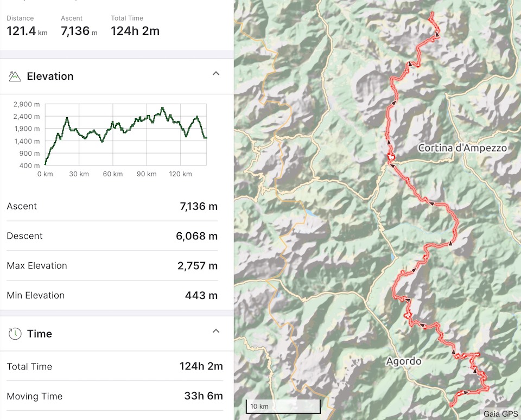This screenshot has height=420, width=521.
Task: Click the Distance 121.4 km summary stat
Action: (x=27, y=26)
